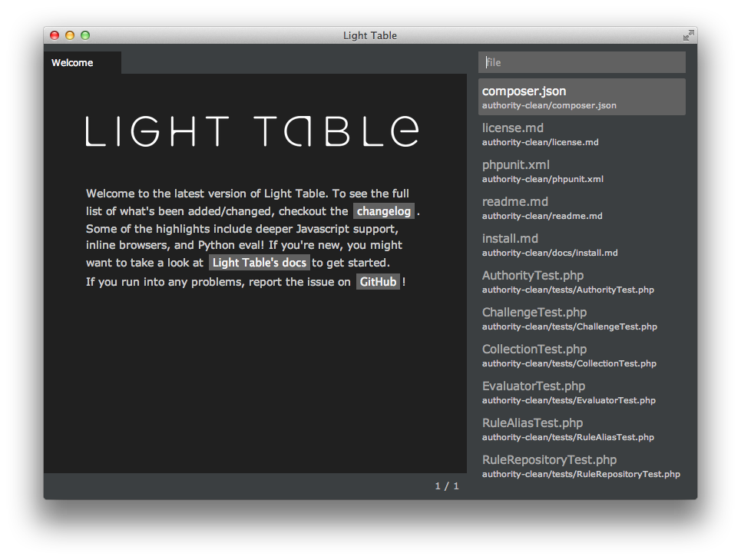Open composer.json from the file list

(x=581, y=97)
